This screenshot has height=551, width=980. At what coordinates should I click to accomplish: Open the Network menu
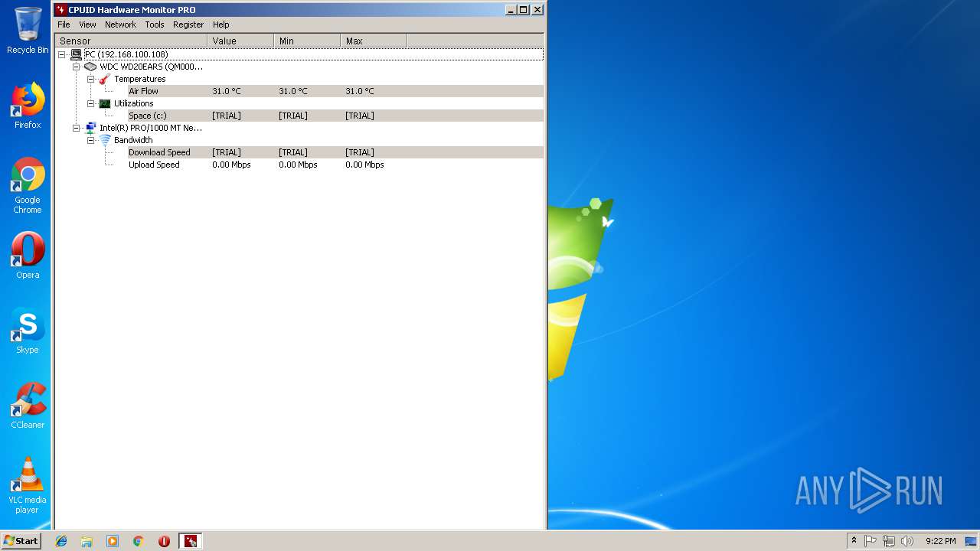tap(120, 24)
